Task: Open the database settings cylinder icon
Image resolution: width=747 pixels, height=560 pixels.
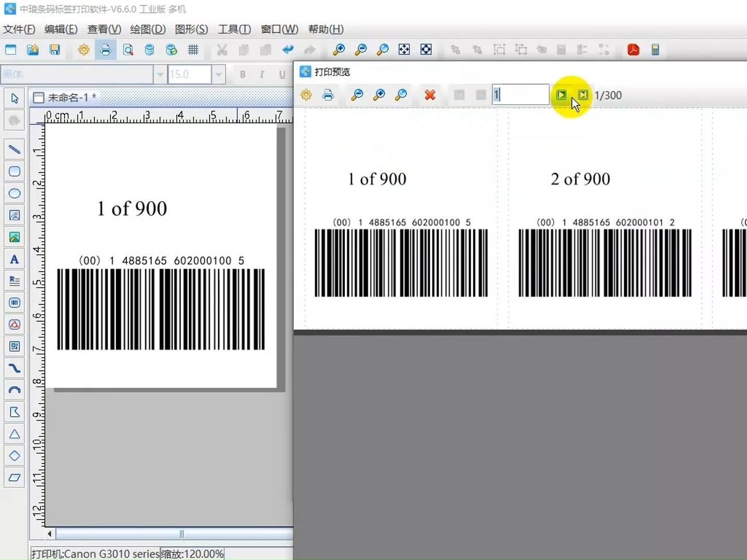Action: [x=149, y=50]
